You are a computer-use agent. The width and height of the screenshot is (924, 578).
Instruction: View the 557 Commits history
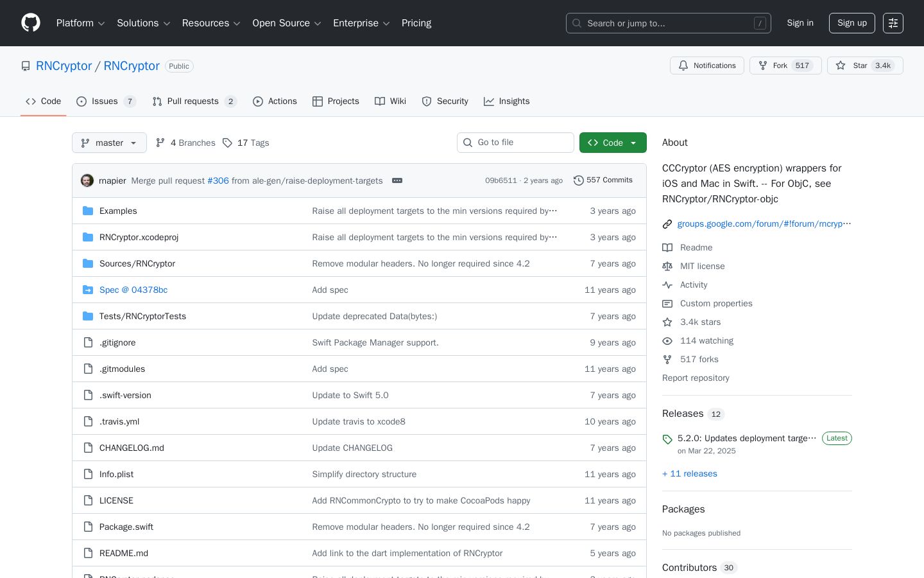(x=603, y=180)
